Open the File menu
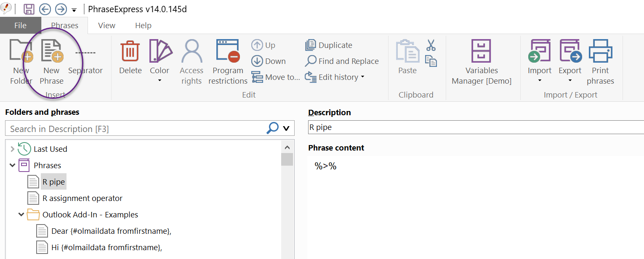This screenshot has width=644, height=259. click(20, 26)
